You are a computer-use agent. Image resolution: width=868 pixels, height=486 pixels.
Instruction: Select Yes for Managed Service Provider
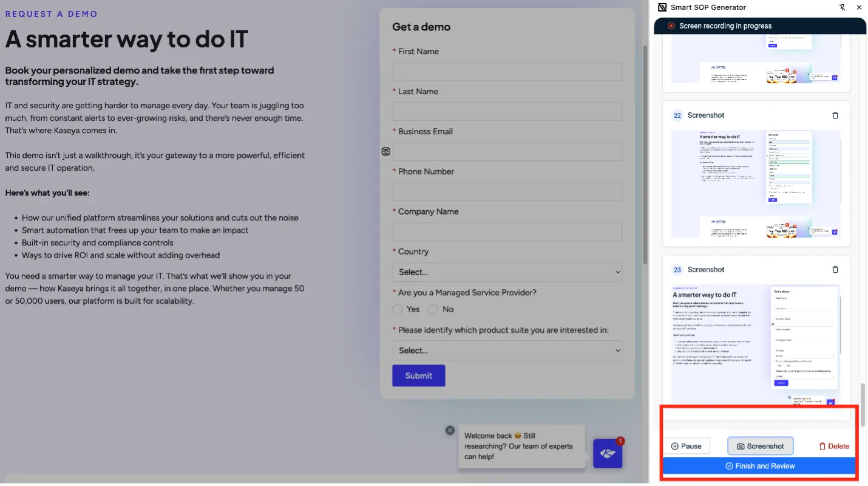pyautogui.click(x=398, y=309)
